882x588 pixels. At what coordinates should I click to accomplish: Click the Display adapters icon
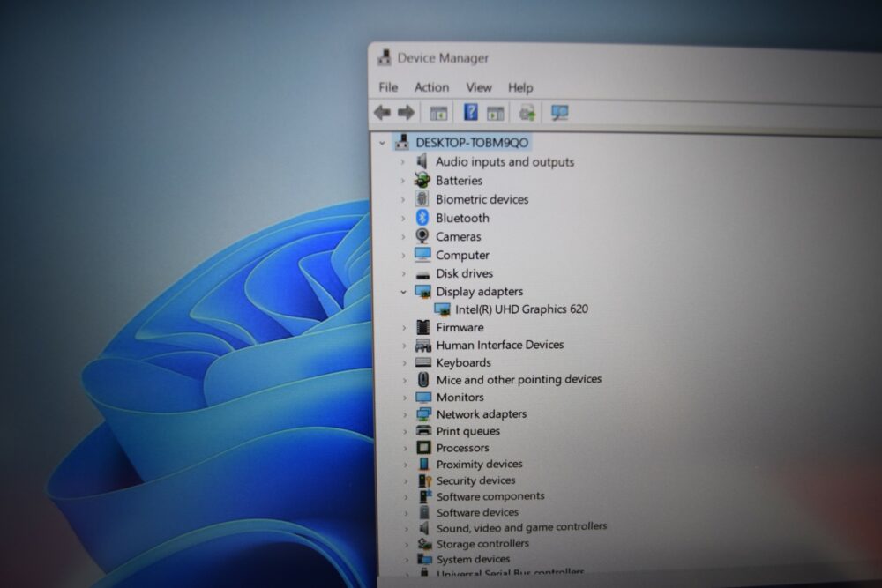tap(423, 291)
